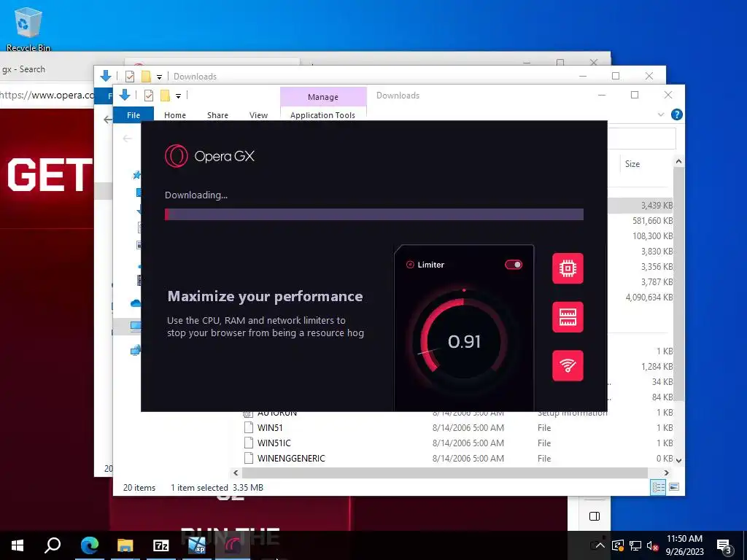
Task: Open the Customize Quick Access Toolbar dropdown in front window
Action: [178, 96]
